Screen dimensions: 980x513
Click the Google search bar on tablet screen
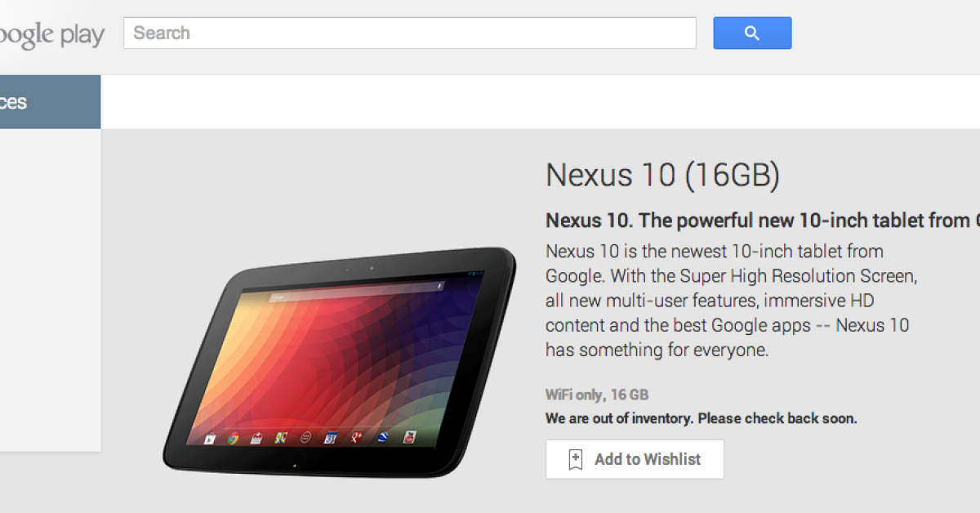(358, 291)
